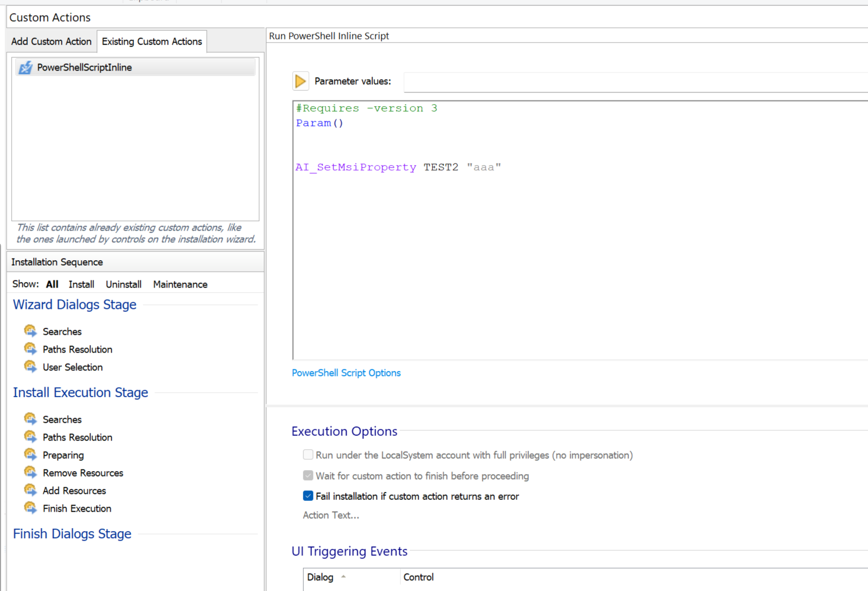Click the Add Resources sequence icon
The image size is (868, 591).
tap(30, 490)
